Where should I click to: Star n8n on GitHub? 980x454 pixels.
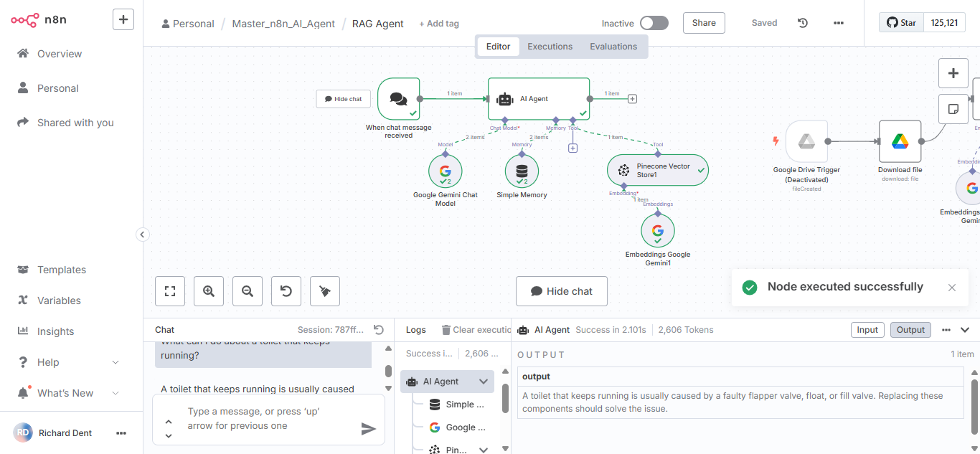click(901, 23)
